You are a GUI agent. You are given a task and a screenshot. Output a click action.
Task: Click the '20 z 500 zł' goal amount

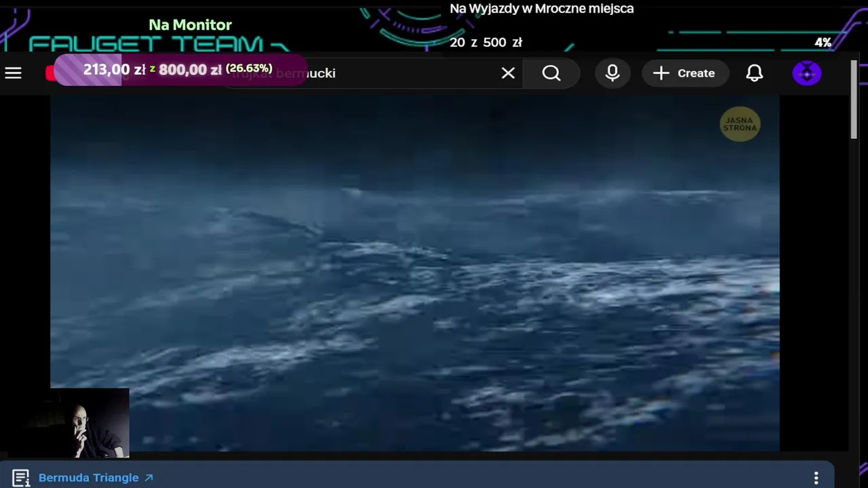(x=486, y=42)
